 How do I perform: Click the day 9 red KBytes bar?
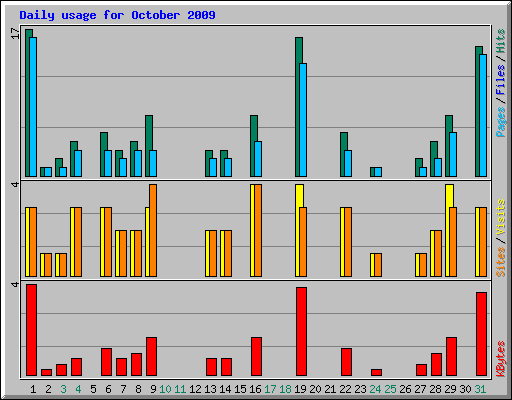[151, 356]
